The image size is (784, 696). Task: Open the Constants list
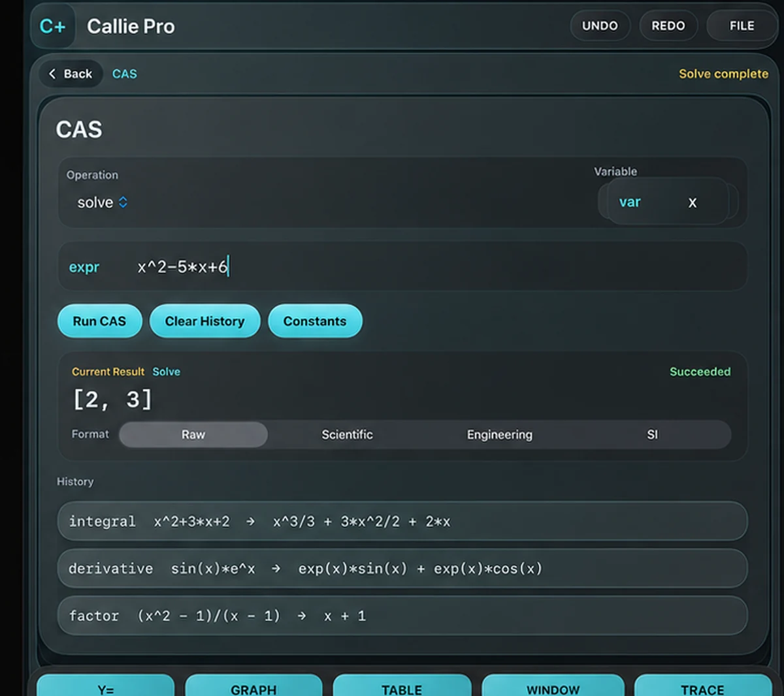[315, 321]
